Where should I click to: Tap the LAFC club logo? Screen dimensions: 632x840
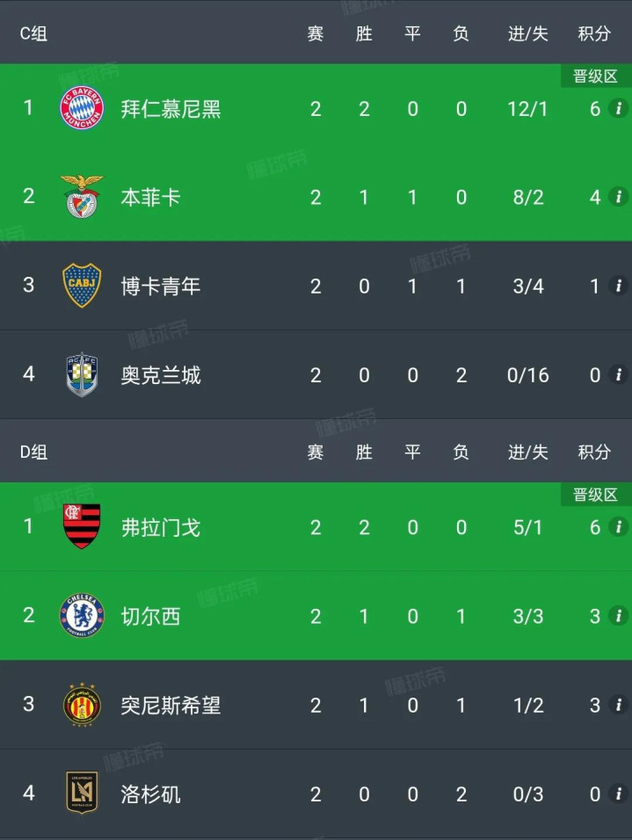[x=82, y=793]
